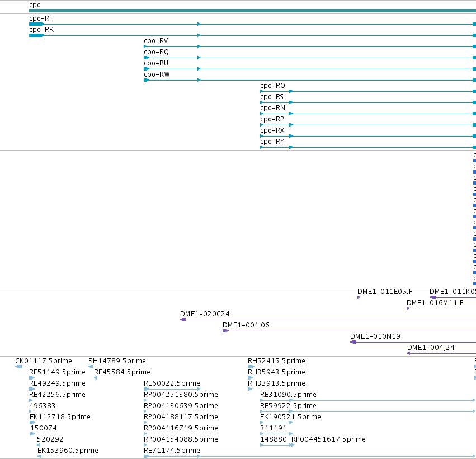Click the DME1-020C24 purple arrowhead

click(x=183, y=320)
